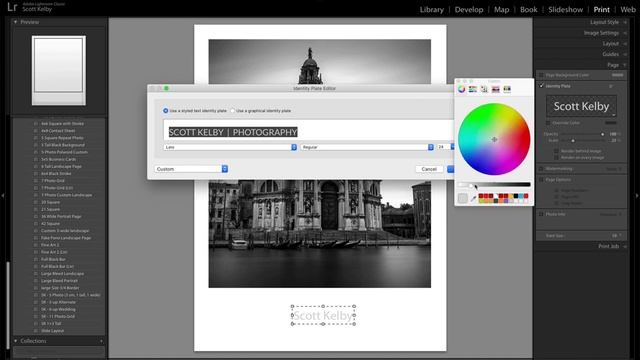This screenshot has width=640, height=360.
Task: Select the '5x5 Business Cards' template
Action: pyautogui.click(x=58, y=159)
